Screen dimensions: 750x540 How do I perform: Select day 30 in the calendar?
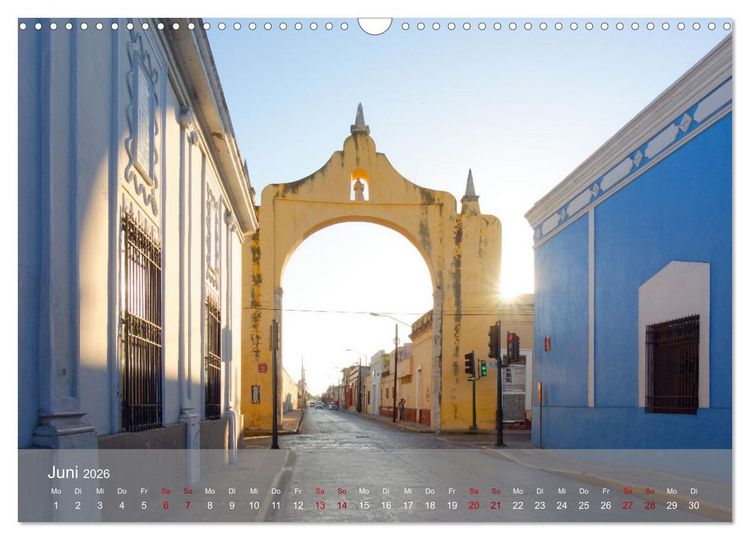pyautogui.click(x=694, y=506)
